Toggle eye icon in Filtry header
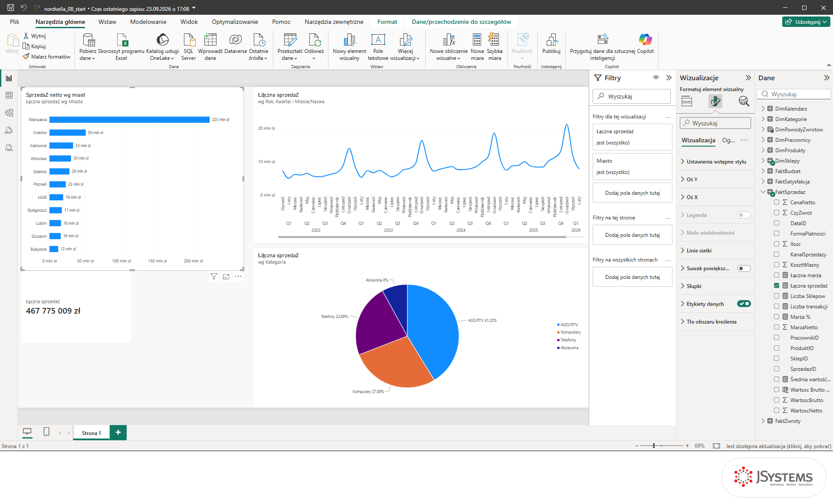833x504 pixels. coord(656,78)
